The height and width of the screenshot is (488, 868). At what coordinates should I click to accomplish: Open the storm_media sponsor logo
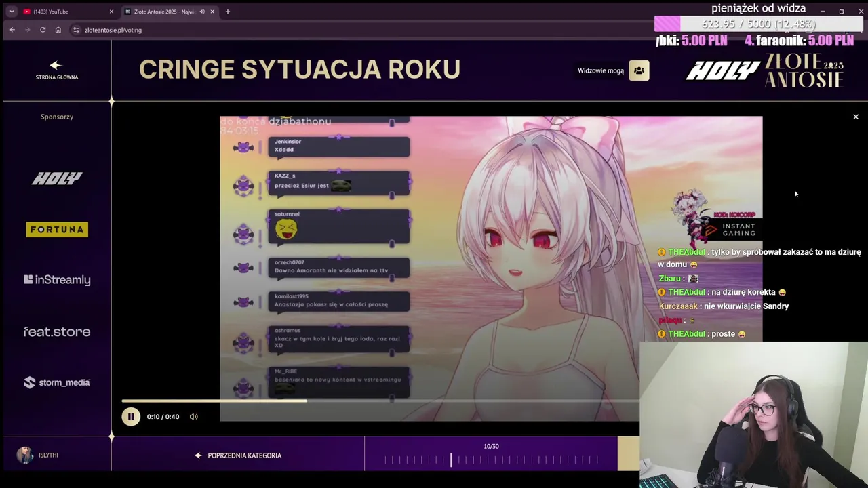click(57, 382)
